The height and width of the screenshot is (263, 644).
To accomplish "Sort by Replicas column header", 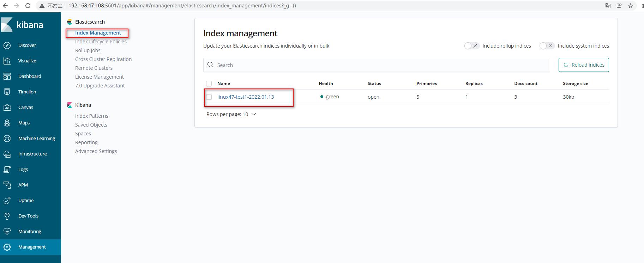I will pyautogui.click(x=474, y=84).
